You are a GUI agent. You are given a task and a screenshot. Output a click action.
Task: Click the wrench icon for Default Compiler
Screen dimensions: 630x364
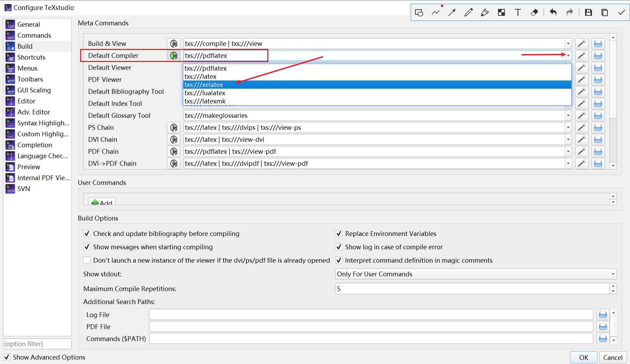click(x=582, y=55)
